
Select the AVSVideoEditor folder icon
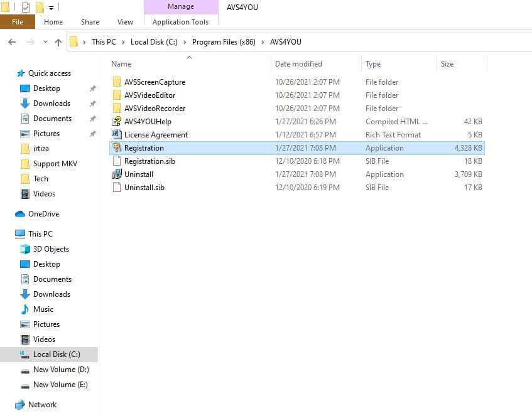point(117,95)
